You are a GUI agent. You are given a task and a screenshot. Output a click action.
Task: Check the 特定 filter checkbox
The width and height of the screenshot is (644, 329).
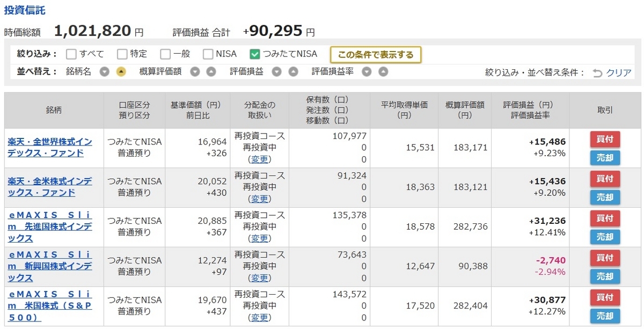pos(122,54)
